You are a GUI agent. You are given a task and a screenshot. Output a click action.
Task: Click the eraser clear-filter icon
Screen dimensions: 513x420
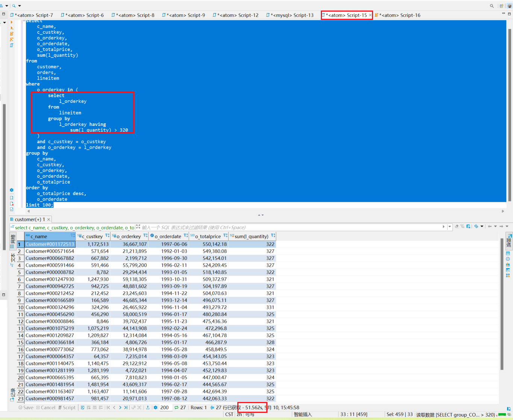(x=457, y=227)
